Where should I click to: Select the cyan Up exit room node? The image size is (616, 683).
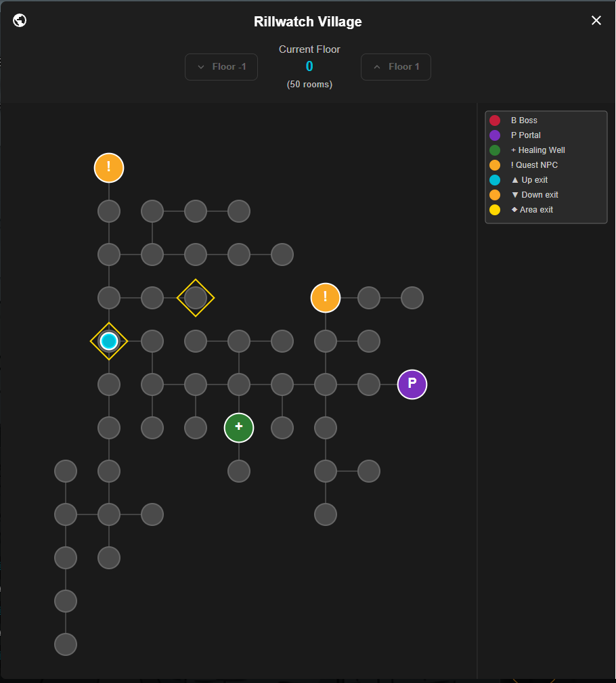coord(109,341)
